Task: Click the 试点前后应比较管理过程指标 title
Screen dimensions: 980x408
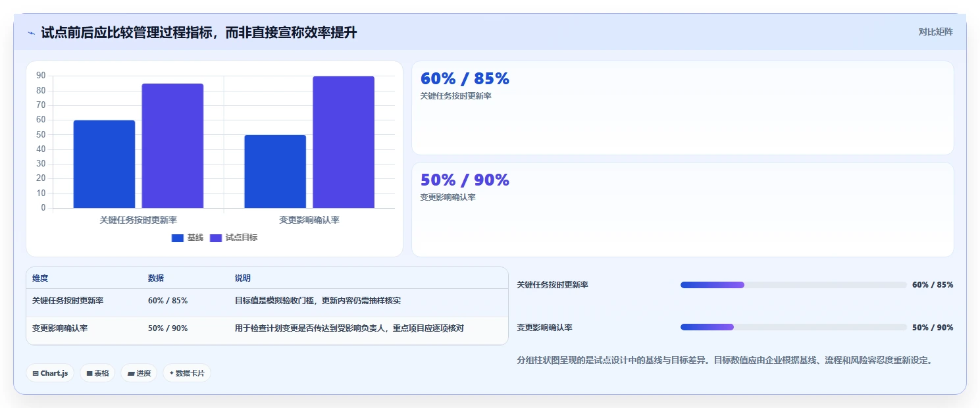Action: pyautogui.click(x=199, y=32)
